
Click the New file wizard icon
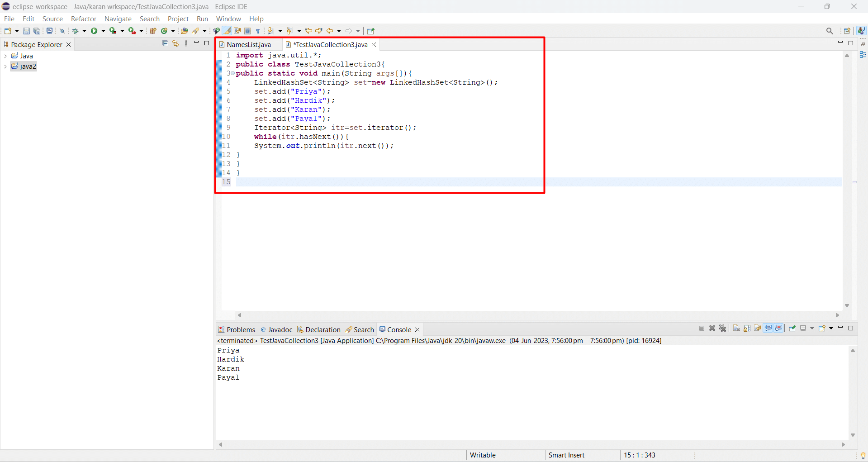pos(8,31)
